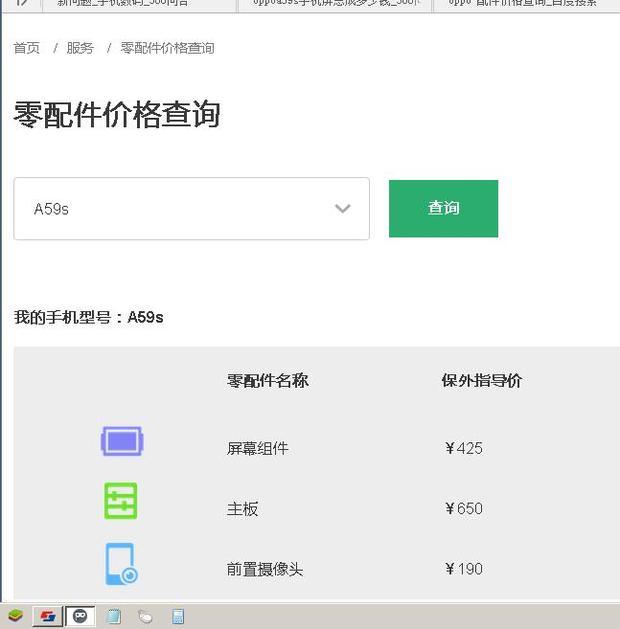Click the 零配件价格查询 page heading
This screenshot has width=620, height=629.
(x=117, y=114)
